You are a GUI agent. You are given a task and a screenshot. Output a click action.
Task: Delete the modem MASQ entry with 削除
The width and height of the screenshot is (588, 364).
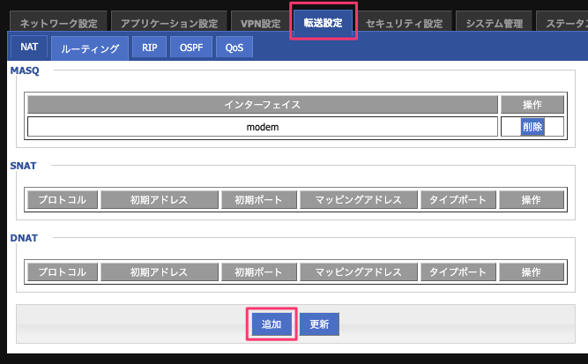(532, 127)
